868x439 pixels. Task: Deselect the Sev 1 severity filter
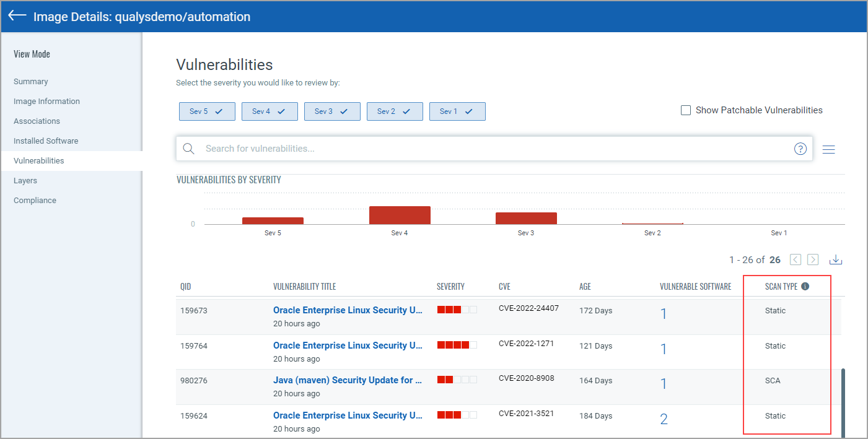(457, 111)
